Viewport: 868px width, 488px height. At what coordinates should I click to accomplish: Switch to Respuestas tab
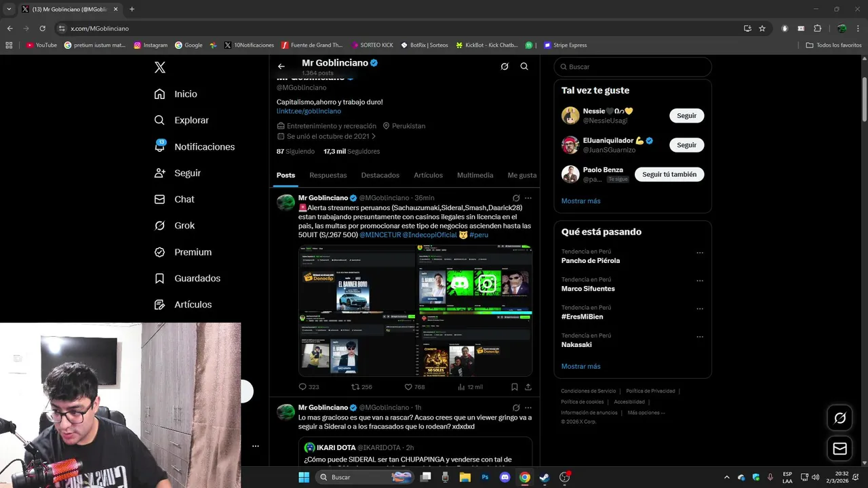[328, 175]
